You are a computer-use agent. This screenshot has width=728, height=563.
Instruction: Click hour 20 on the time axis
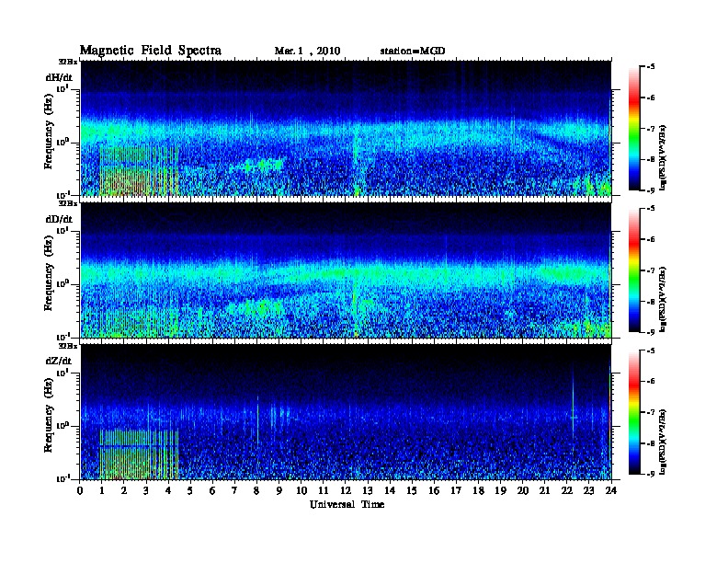tap(523, 490)
